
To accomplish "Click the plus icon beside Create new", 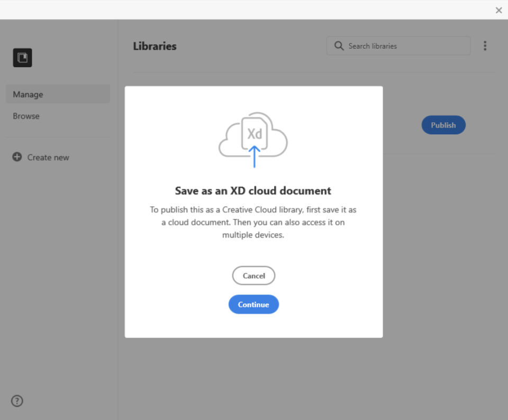I will point(16,157).
